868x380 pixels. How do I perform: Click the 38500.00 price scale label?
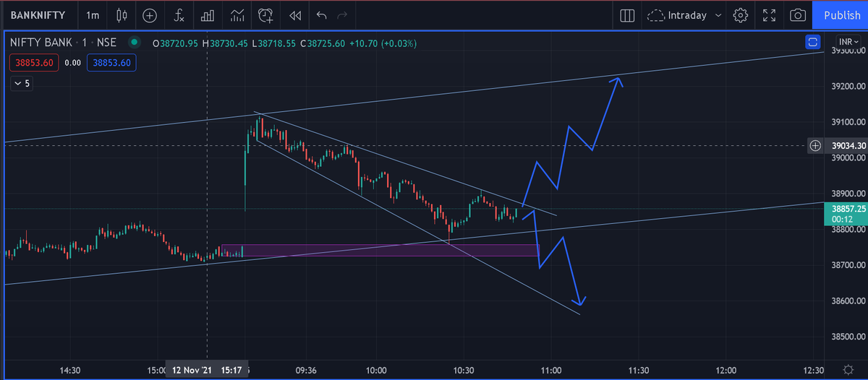point(848,337)
